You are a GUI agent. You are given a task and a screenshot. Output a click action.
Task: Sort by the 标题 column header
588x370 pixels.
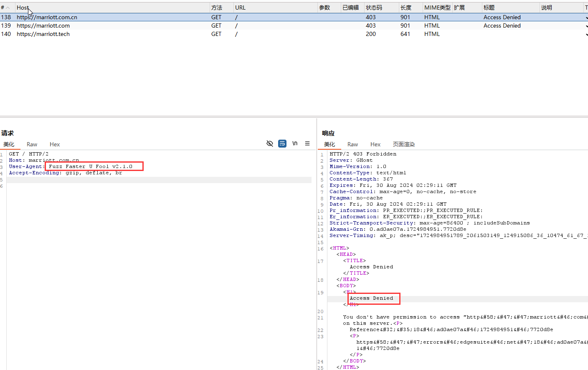coord(510,8)
